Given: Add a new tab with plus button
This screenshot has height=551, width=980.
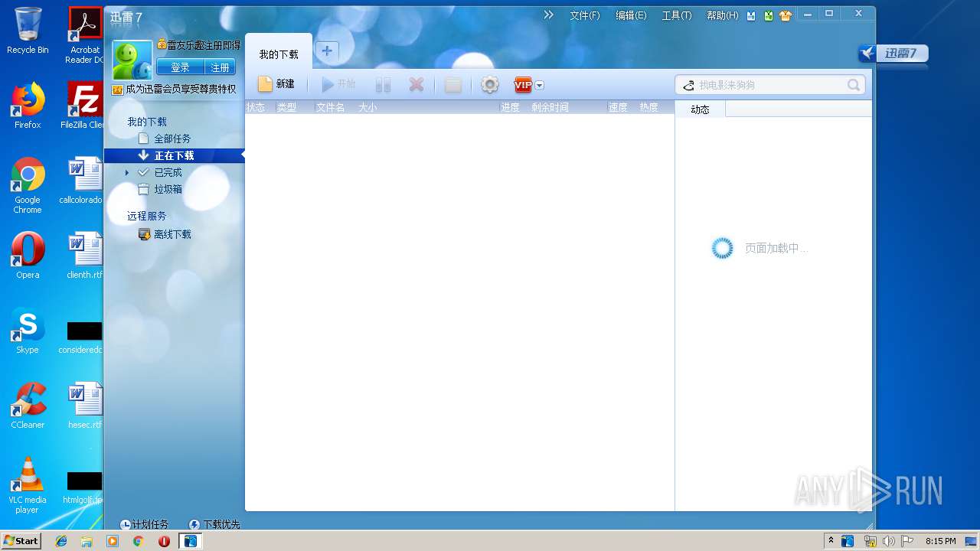Looking at the screenshot, I should (327, 51).
